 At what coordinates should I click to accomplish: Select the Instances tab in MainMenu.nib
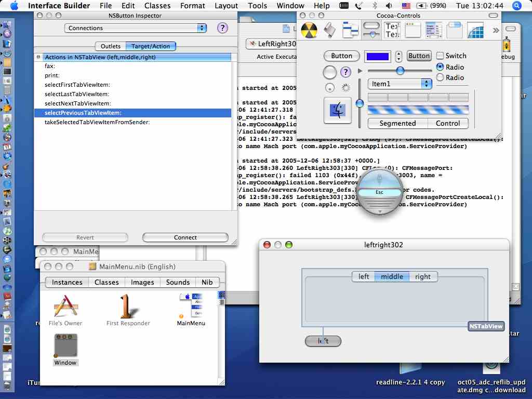(x=67, y=282)
